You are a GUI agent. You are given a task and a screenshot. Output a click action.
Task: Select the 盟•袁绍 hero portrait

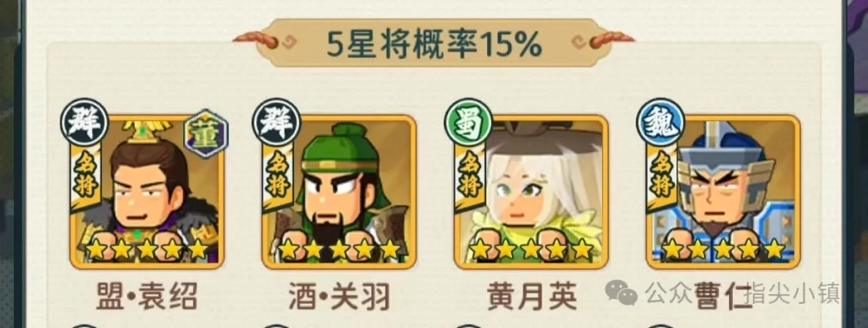(x=147, y=192)
